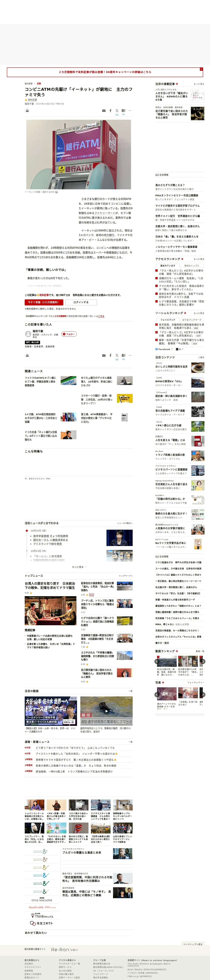Share on Facebook from bottom share bar
210x980 pixels.
coord(111,355)
